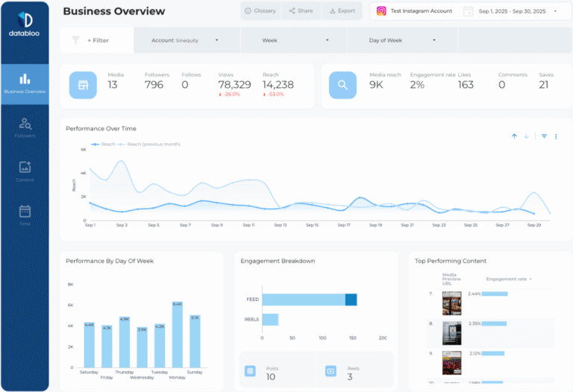Click the Share button
Screen dimensions: 573x392
(301, 11)
